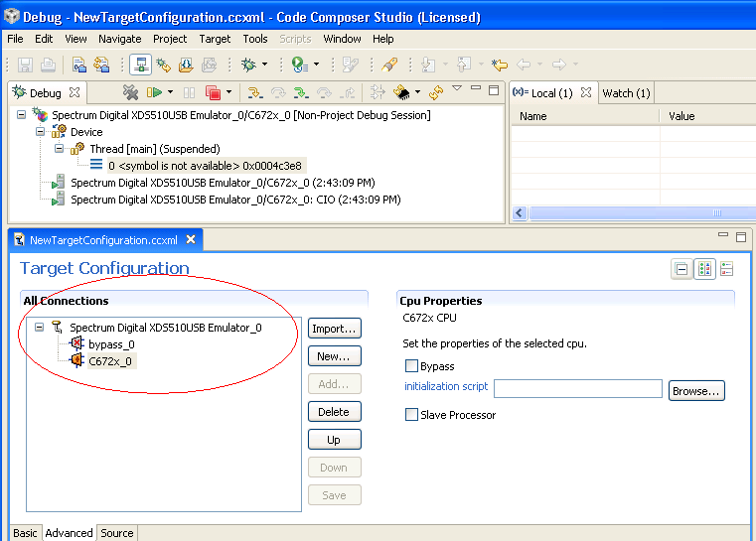Image resolution: width=756 pixels, height=541 pixels.
Task: Open the Project menu
Action: point(170,39)
